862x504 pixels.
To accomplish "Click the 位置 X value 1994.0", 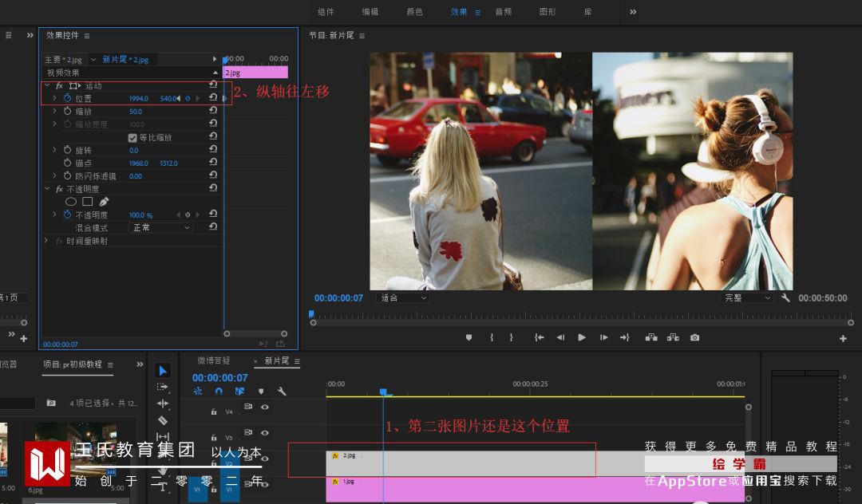I will (139, 99).
